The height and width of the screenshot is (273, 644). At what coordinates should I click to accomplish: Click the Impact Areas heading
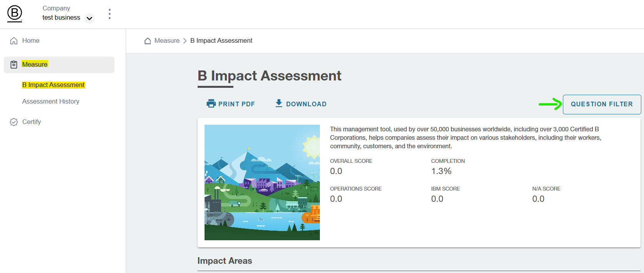pyautogui.click(x=225, y=261)
